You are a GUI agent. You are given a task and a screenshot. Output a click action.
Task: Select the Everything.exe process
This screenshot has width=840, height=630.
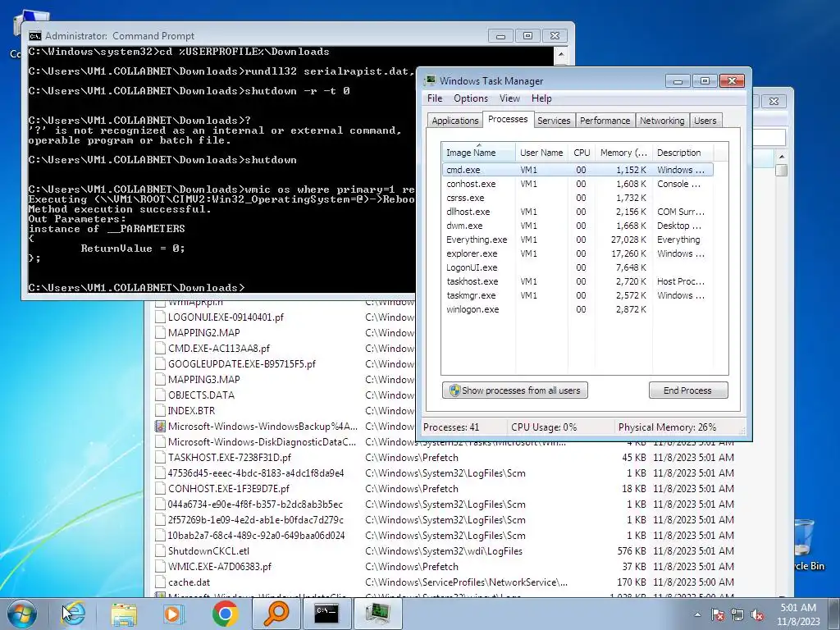point(577,240)
